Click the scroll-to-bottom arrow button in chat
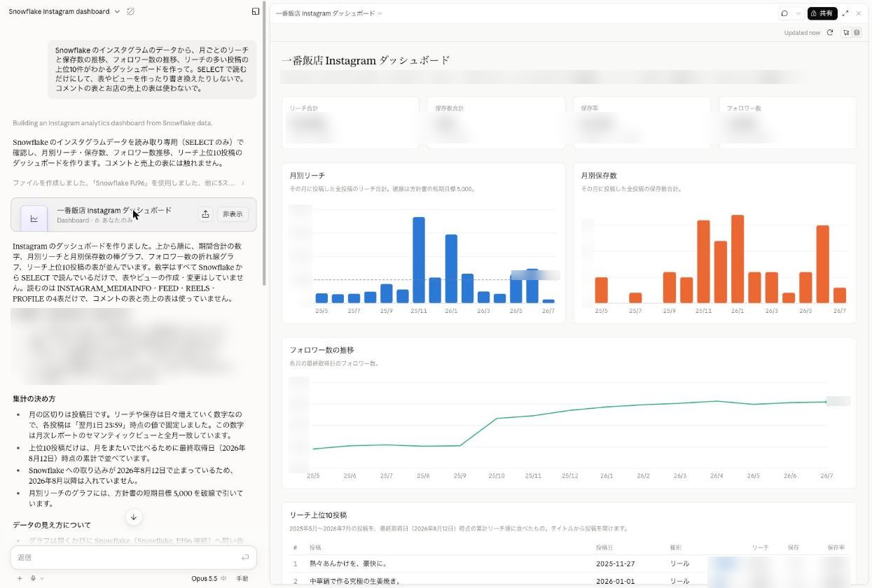The width and height of the screenshot is (872, 588). pos(134,517)
